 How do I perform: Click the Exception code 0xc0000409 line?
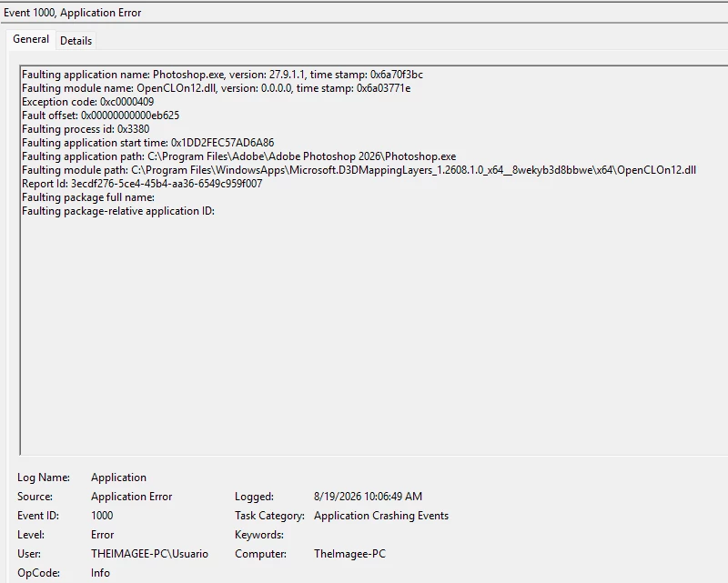tap(87, 102)
